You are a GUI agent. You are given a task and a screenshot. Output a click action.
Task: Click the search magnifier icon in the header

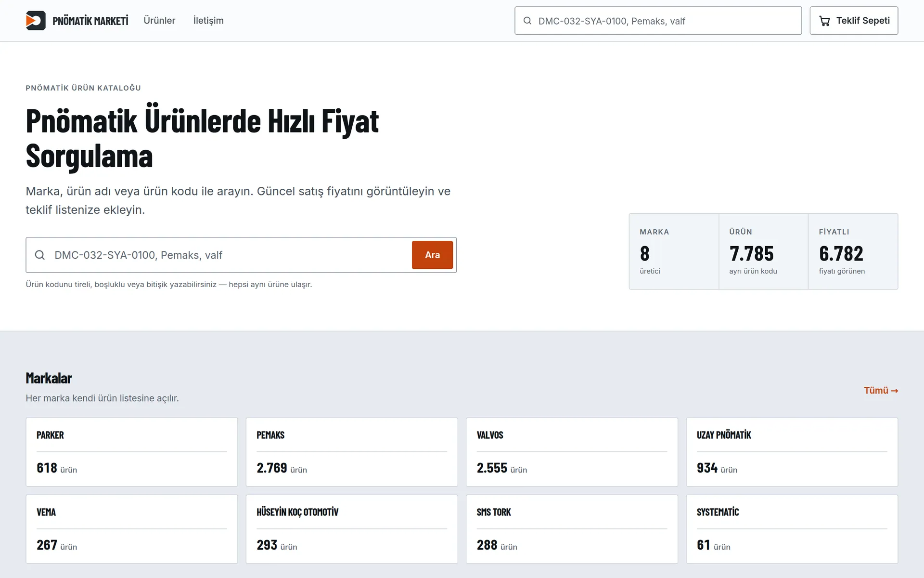click(527, 21)
